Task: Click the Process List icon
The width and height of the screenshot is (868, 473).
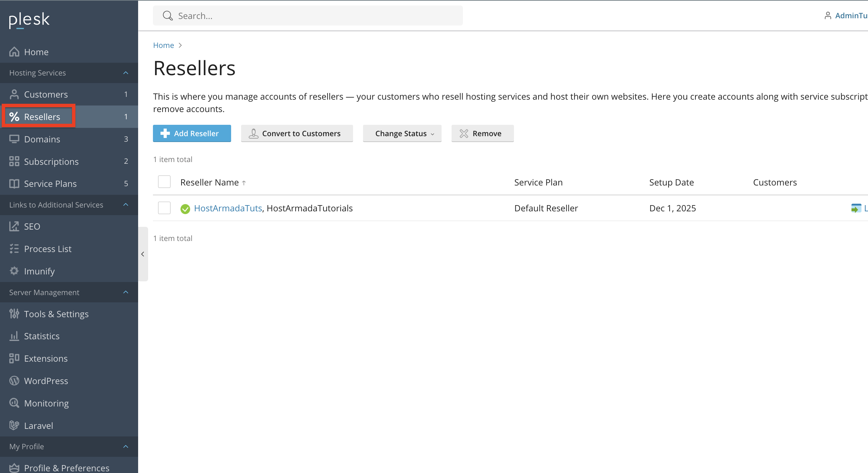Action: click(x=14, y=249)
